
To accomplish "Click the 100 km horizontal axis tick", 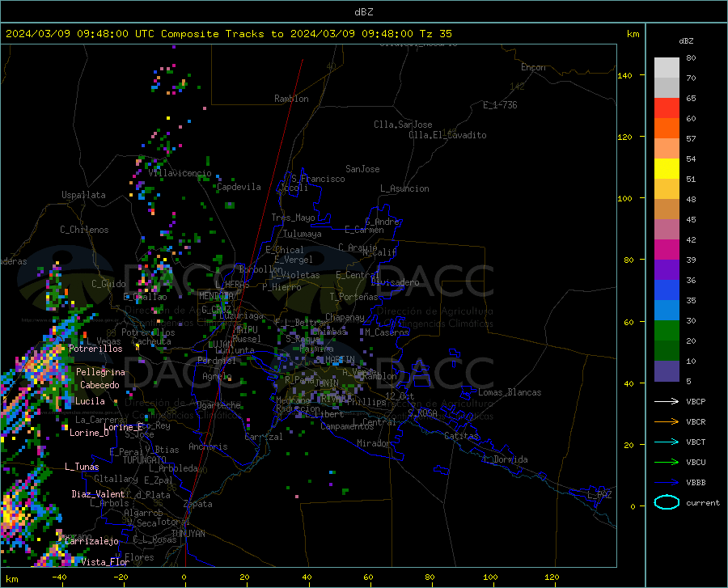I will [x=491, y=577].
